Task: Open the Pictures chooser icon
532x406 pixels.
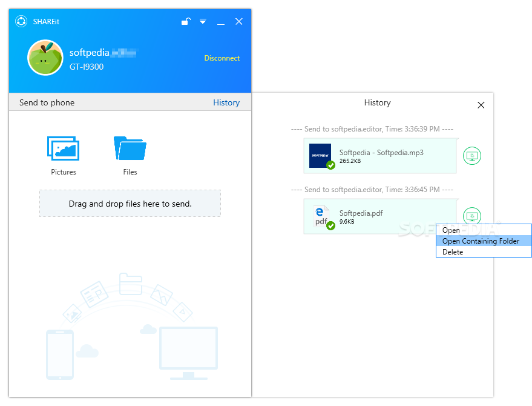Action: [x=63, y=148]
